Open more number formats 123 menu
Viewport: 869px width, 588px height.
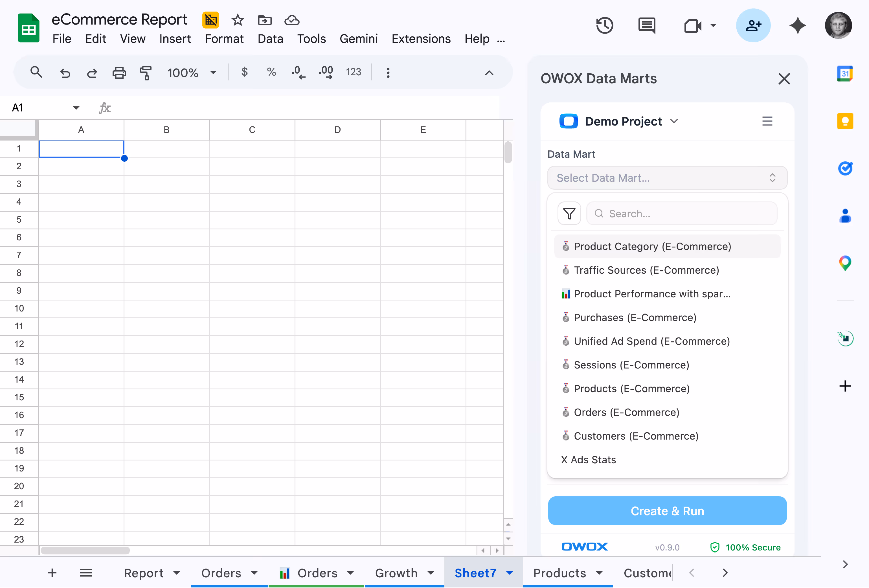coord(353,72)
